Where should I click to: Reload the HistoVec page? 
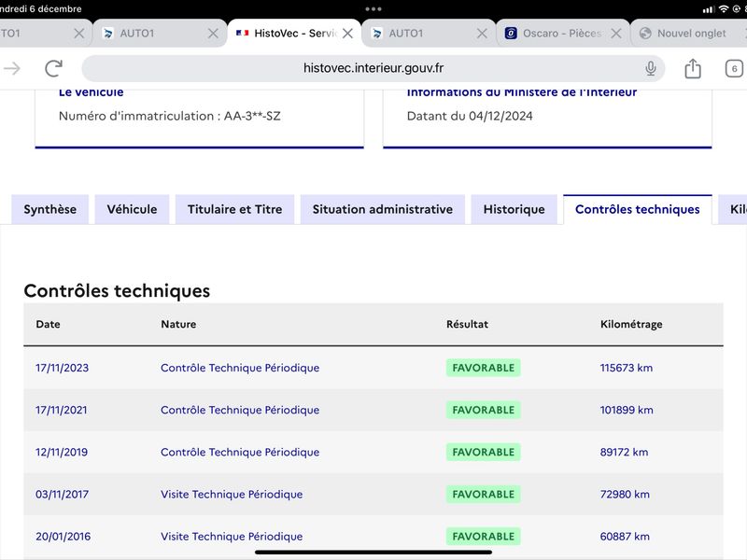click(54, 68)
